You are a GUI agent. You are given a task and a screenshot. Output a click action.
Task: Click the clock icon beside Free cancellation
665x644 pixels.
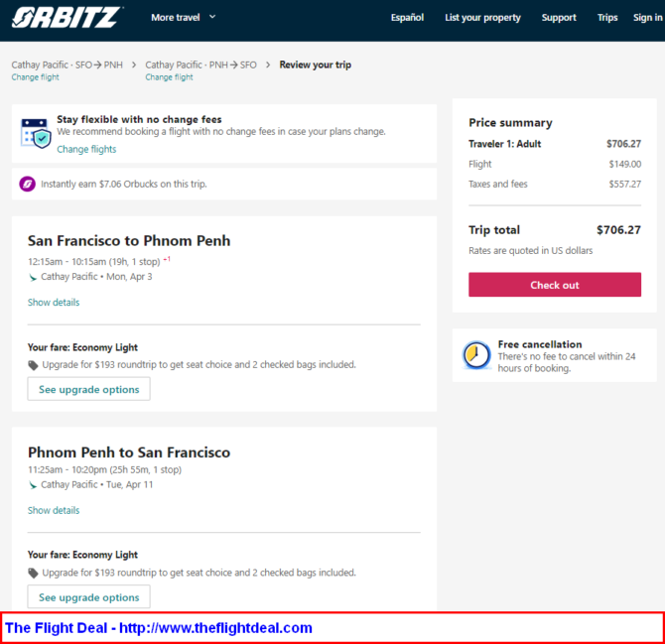tap(475, 355)
